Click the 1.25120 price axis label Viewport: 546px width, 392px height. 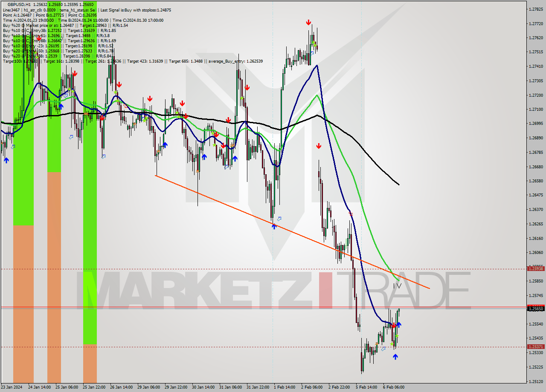coord(536,381)
